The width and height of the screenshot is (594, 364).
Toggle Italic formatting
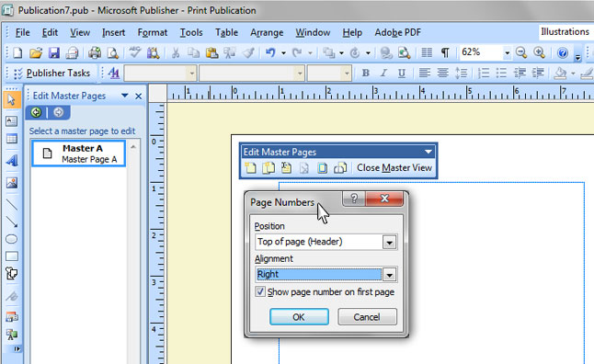[x=383, y=73]
